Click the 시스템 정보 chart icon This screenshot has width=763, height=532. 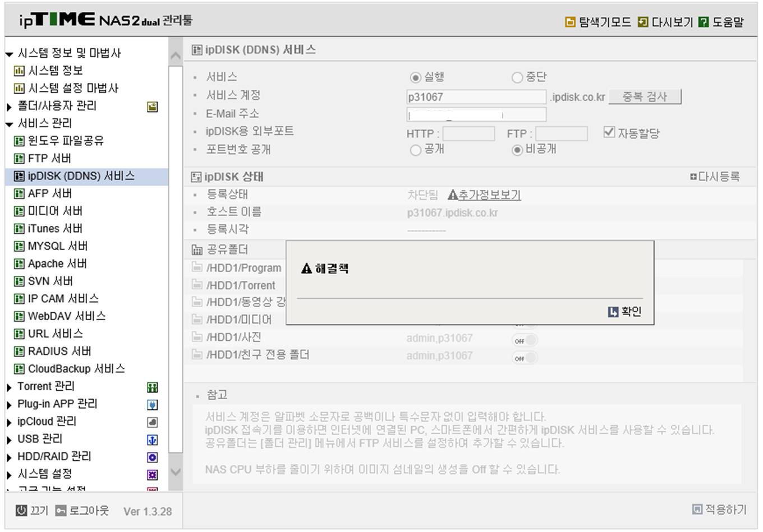tap(19, 71)
